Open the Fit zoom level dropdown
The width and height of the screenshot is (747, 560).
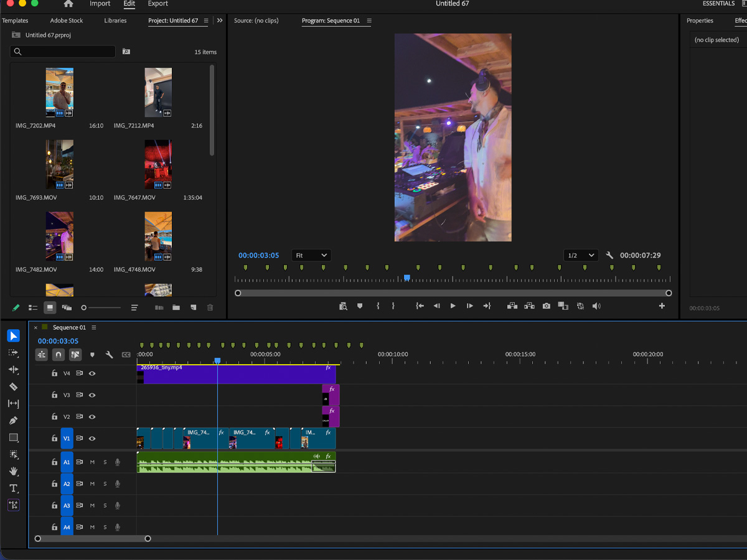tap(311, 256)
